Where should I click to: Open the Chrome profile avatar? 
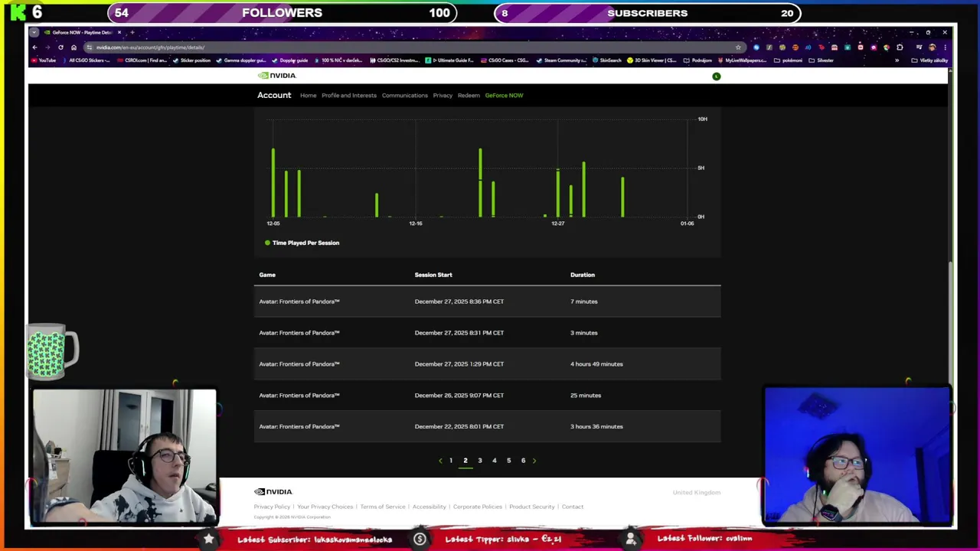pyautogui.click(x=933, y=47)
